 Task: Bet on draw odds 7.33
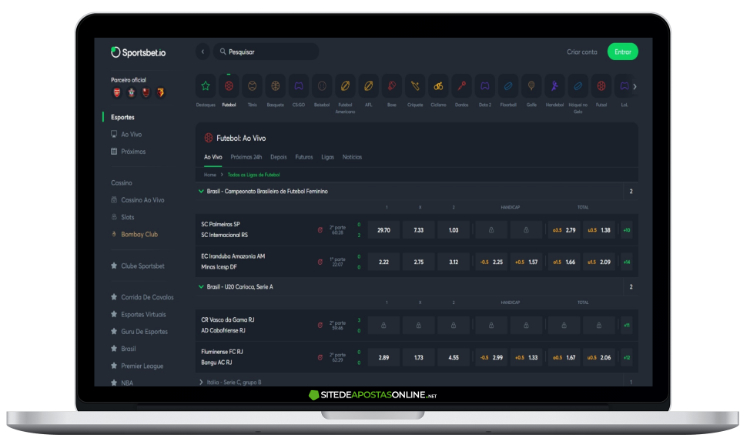pos(419,230)
